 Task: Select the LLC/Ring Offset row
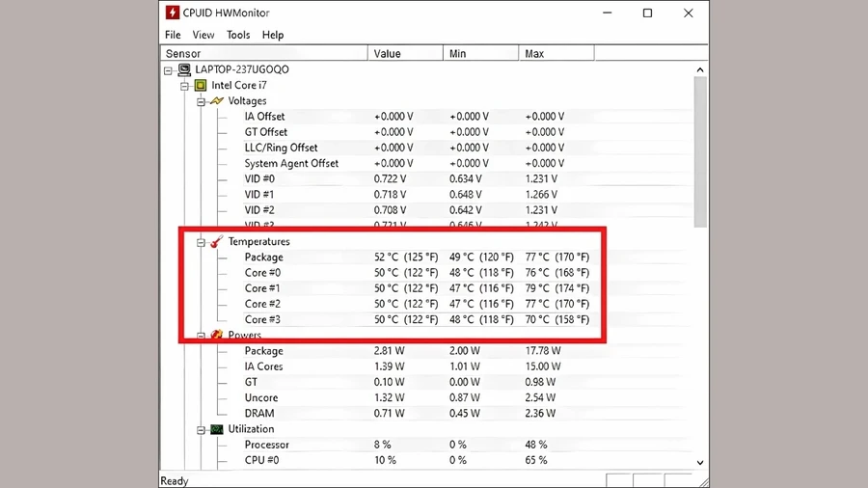(x=468, y=148)
